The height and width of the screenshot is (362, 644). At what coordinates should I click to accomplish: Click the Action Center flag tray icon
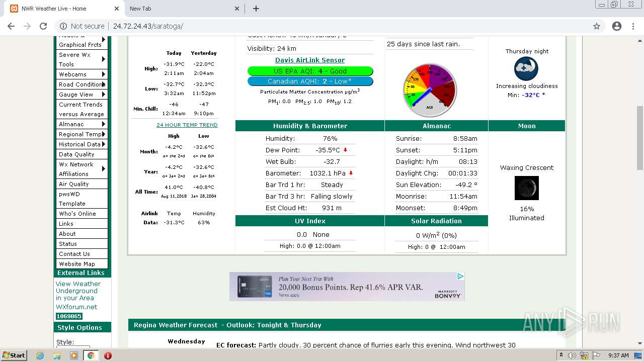tap(596, 355)
